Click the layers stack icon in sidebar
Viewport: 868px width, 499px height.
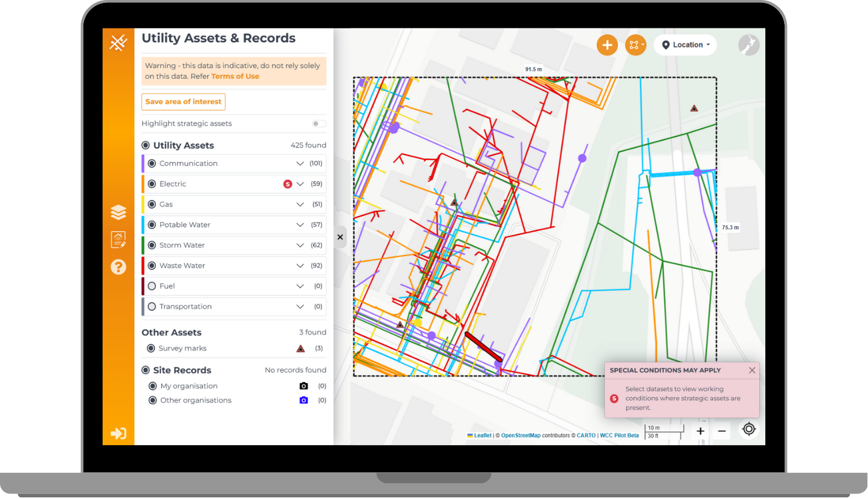pos(118,212)
